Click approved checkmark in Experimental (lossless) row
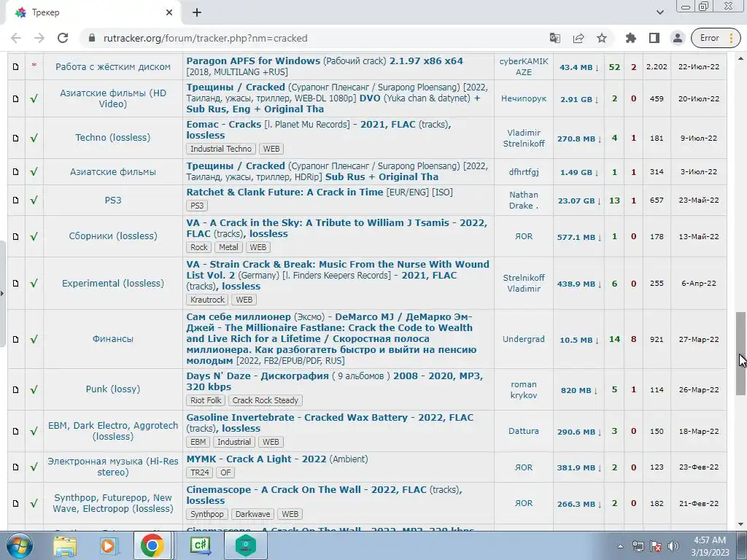 (x=34, y=284)
